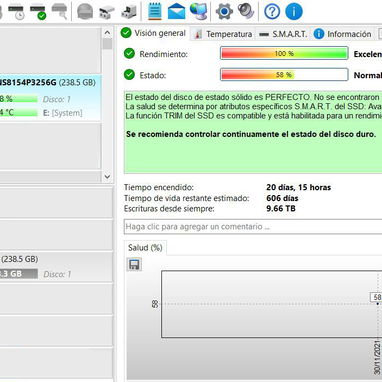The height and width of the screenshot is (382, 382).
Task: Click the external drive connector toolbar icon
Action: click(x=107, y=12)
